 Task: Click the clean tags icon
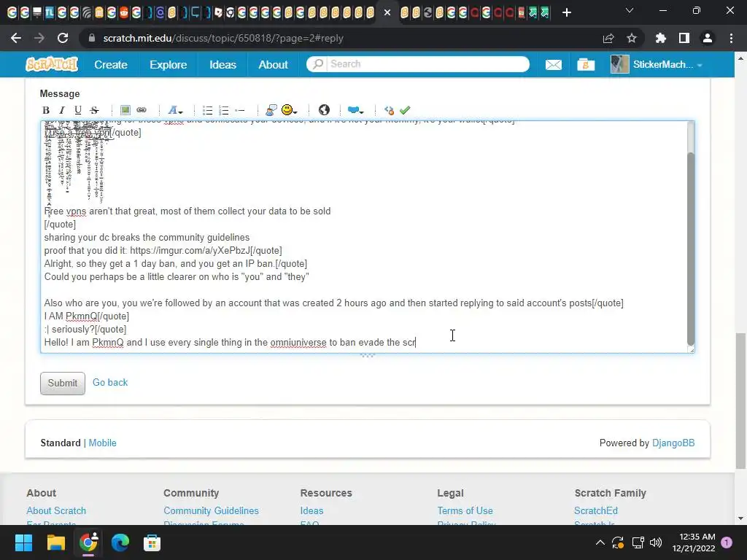(x=389, y=111)
